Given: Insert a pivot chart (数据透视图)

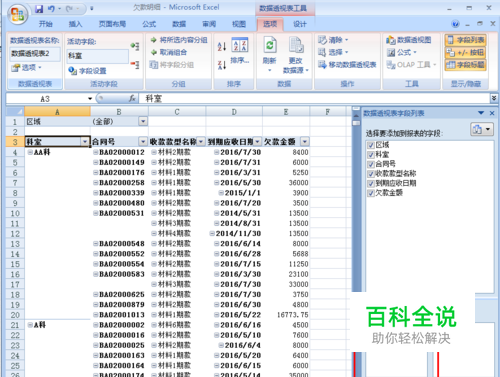Looking at the screenshot, I should click(x=409, y=40).
